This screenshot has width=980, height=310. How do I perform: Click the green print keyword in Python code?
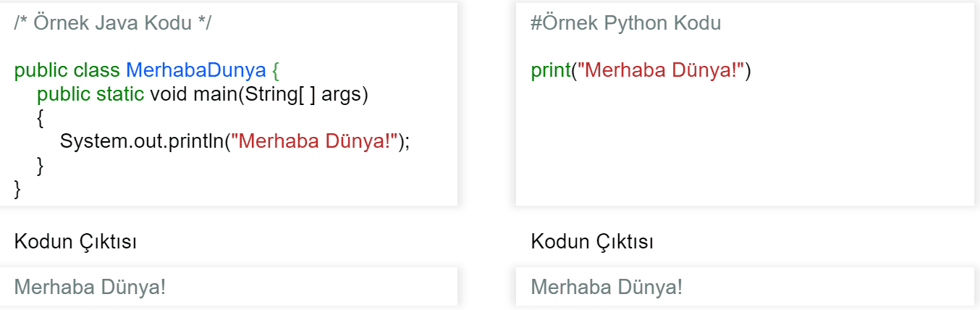click(551, 71)
